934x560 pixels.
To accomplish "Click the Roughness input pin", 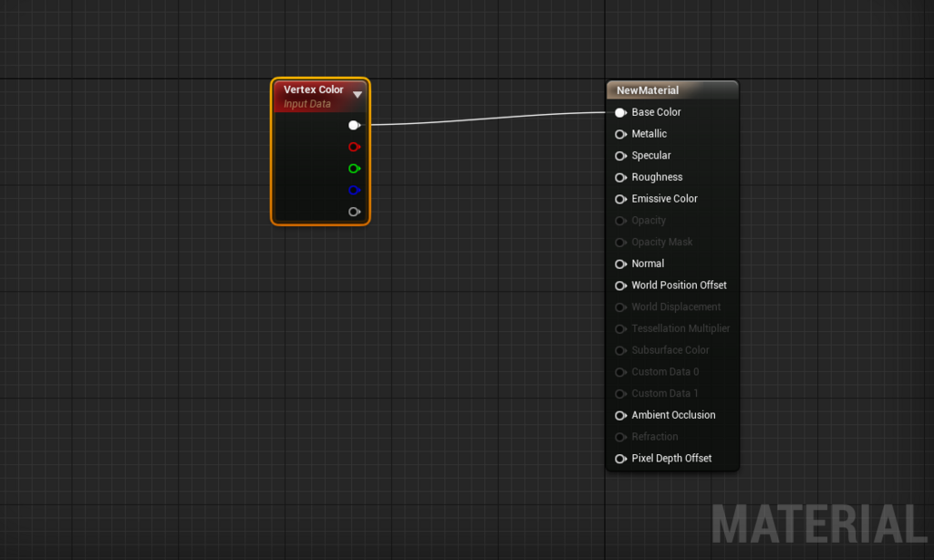I will [620, 178].
